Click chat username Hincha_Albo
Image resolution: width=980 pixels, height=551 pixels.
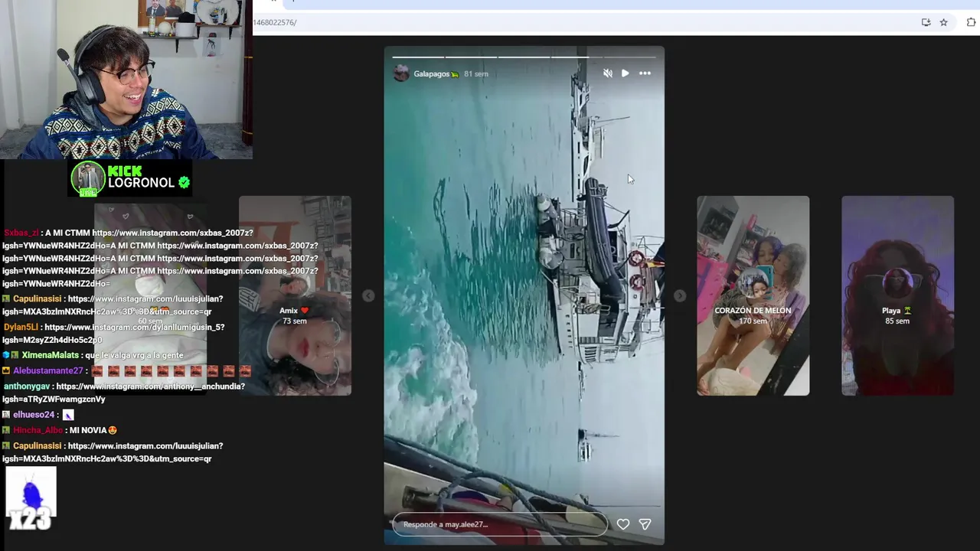[x=38, y=430]
